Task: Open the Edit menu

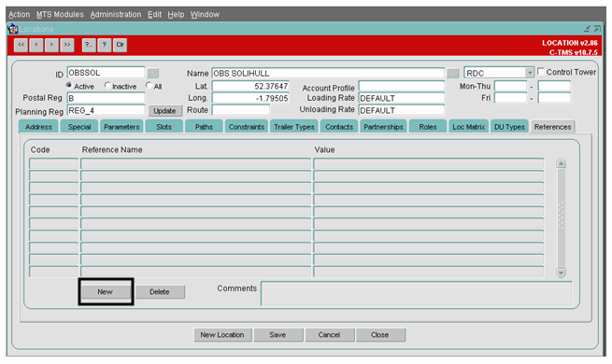Action: coord(154,15)
